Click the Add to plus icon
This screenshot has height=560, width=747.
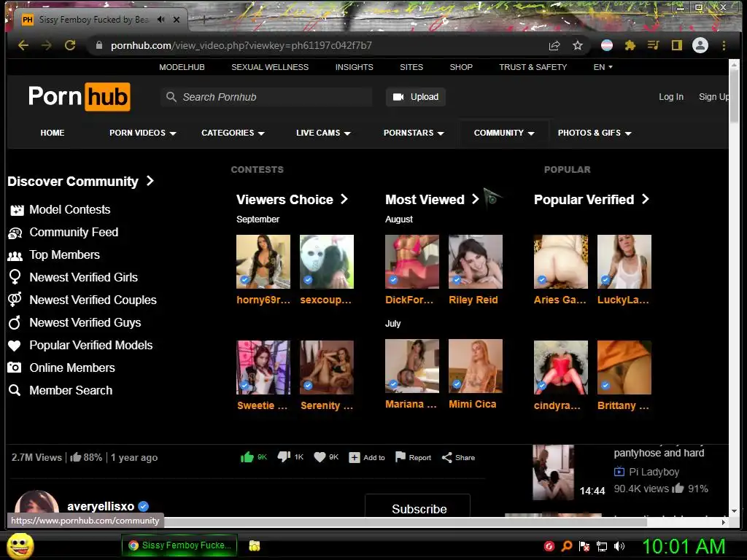tap(354, 458)
